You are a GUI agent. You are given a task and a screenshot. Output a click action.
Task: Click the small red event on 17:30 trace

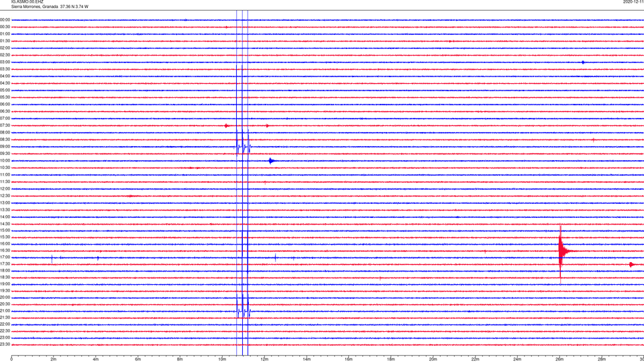pos(632,265)
